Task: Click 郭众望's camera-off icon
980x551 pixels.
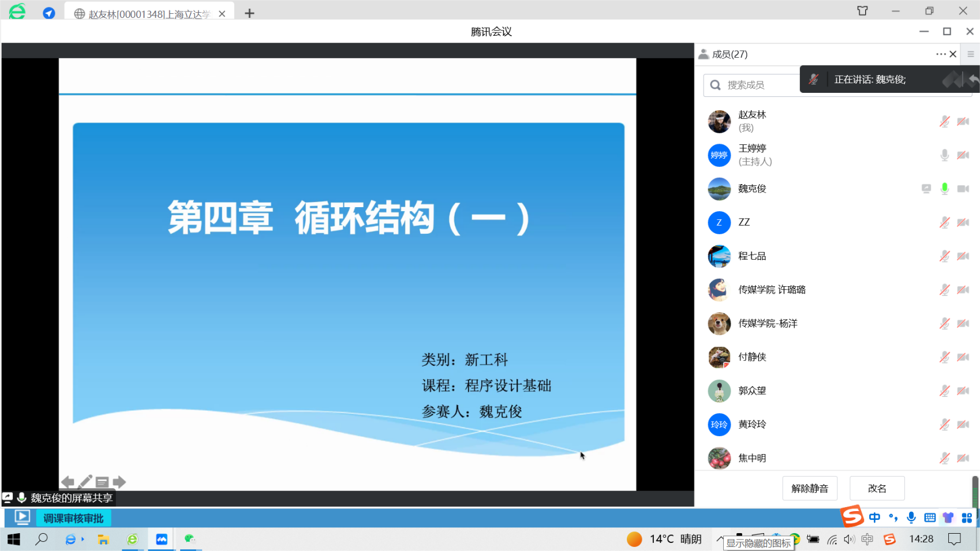Action: [963, 391]
